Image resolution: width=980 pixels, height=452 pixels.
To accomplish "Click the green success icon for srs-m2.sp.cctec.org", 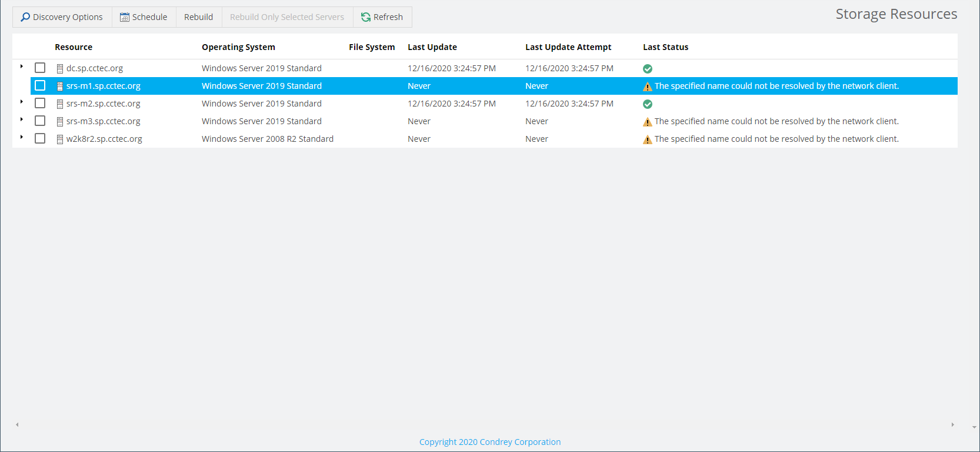I will tap(648, 104).
